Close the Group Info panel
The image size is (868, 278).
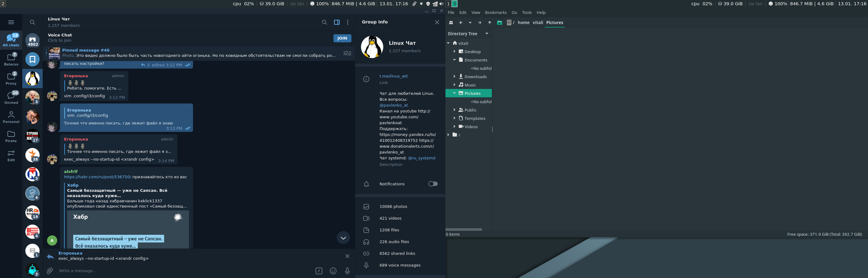(437, 22)
